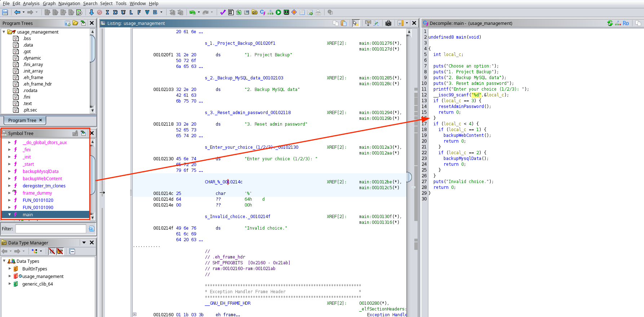The height and width of the screenshot is (317, 644).
Task: Click the orange diamond toolbar icon
Action: 294,12
